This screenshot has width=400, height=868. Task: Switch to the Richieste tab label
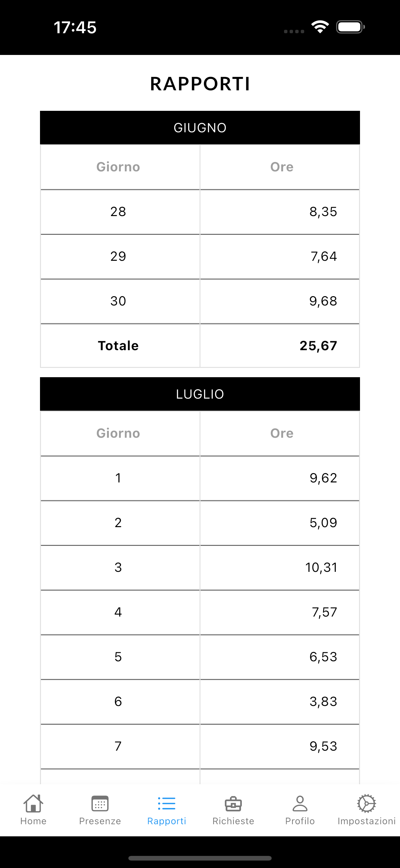233,821
